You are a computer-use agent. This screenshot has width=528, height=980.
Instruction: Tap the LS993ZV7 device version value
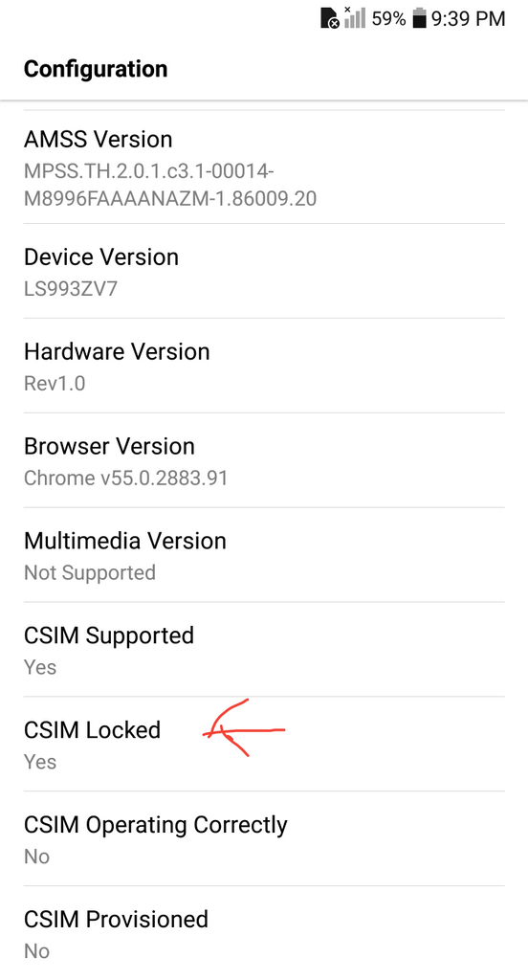(x=71, y=289)
